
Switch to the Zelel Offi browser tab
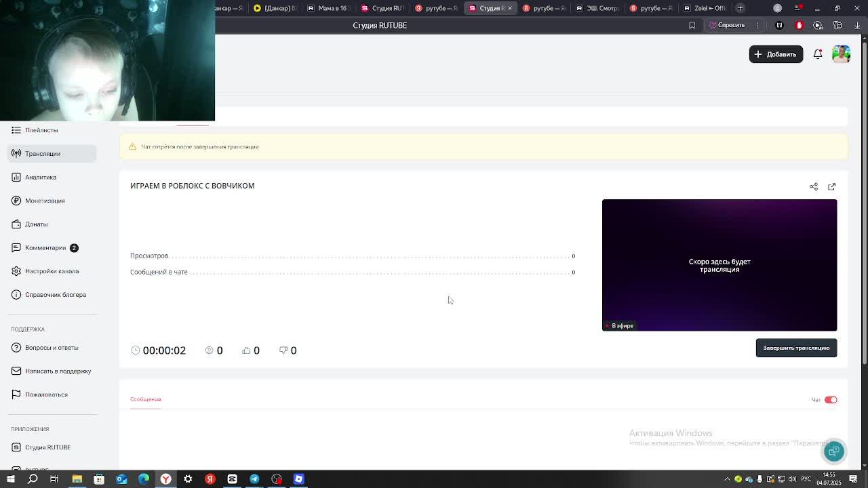[x=705, y=8]
